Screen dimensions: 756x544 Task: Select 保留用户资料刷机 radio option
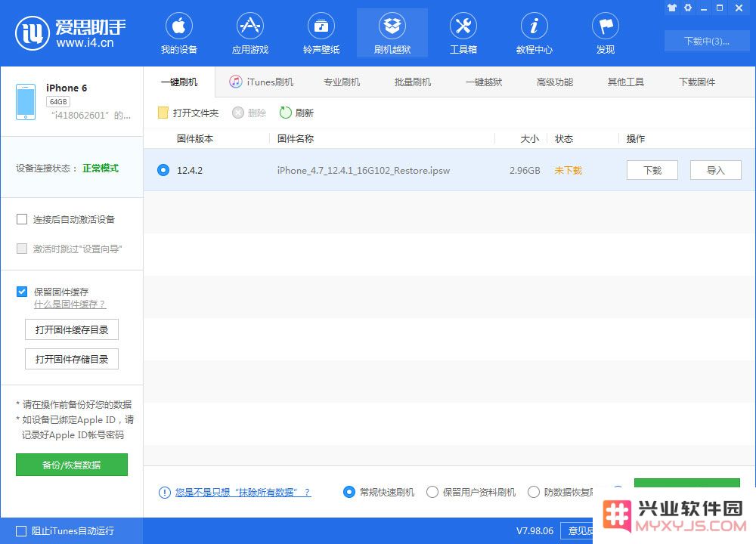432,492
